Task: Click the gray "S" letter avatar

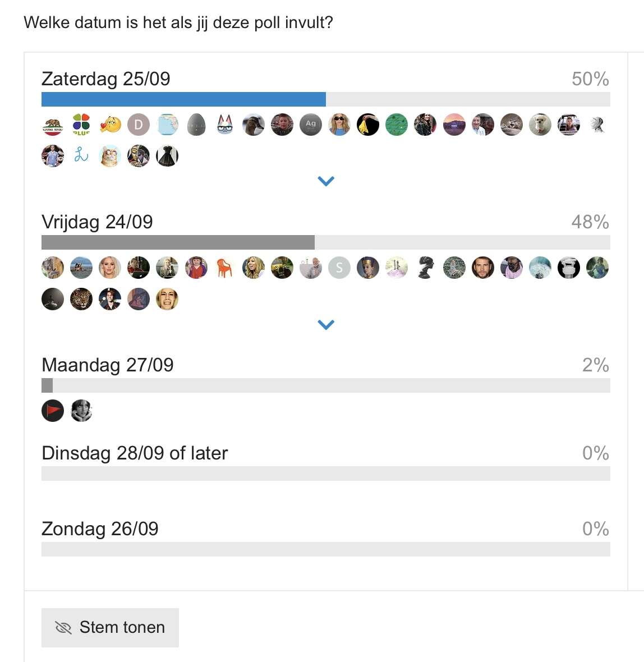Action: 339,268
